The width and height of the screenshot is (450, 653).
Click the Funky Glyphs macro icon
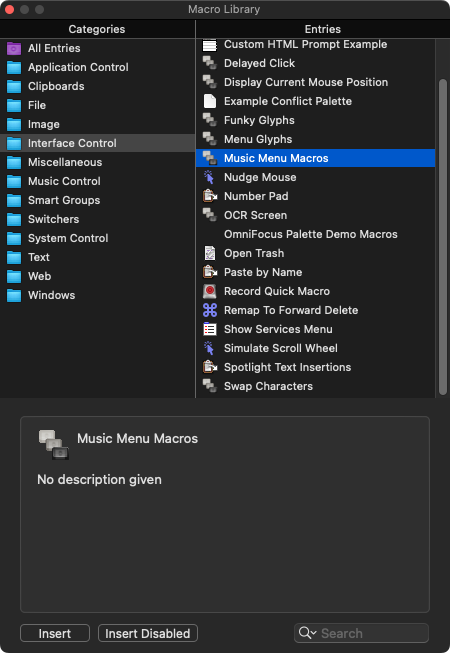pos(209,120)
